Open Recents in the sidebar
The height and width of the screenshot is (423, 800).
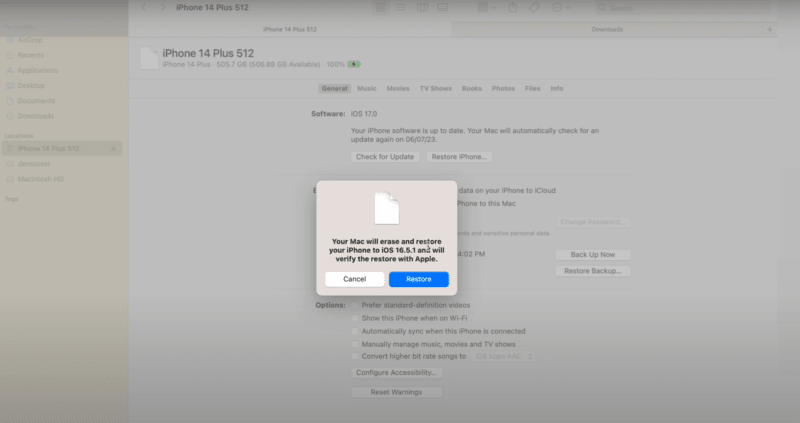pyautogui.click(x=31, y=55)
